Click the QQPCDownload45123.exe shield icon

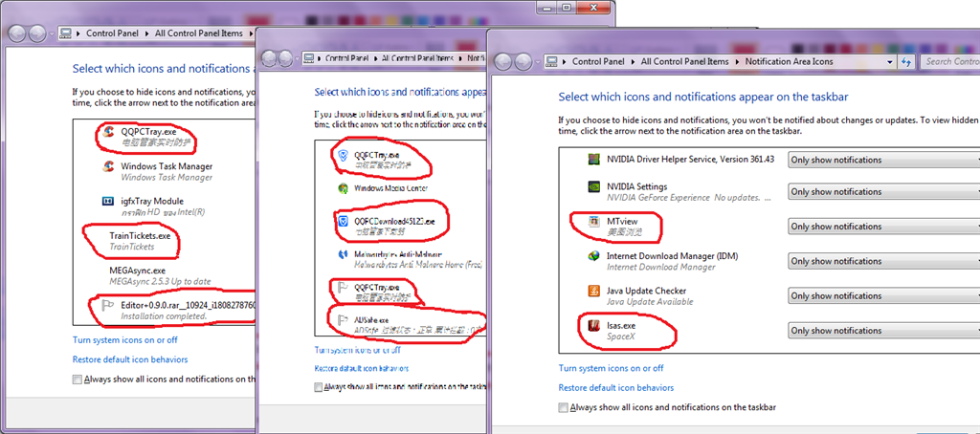tap(343, 221)
